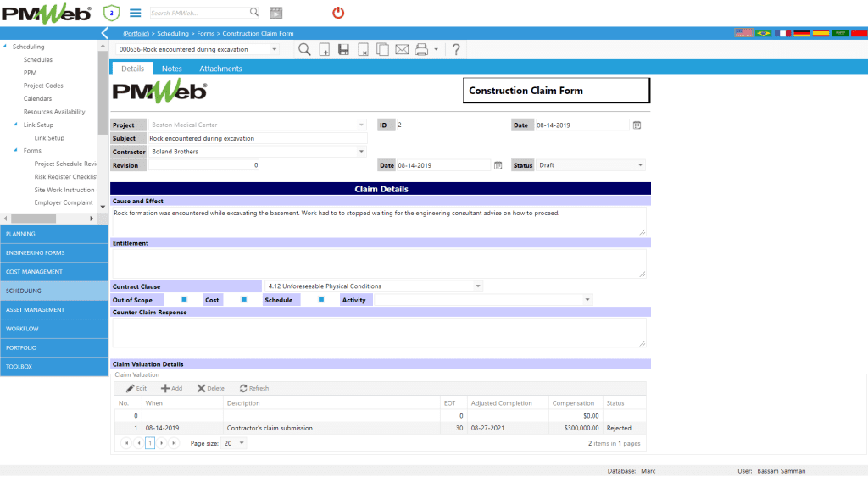Screen dimensions: 868x488
Task: Click the sidebar vertical scrollbar down arrow
Action: pos(103,207)
